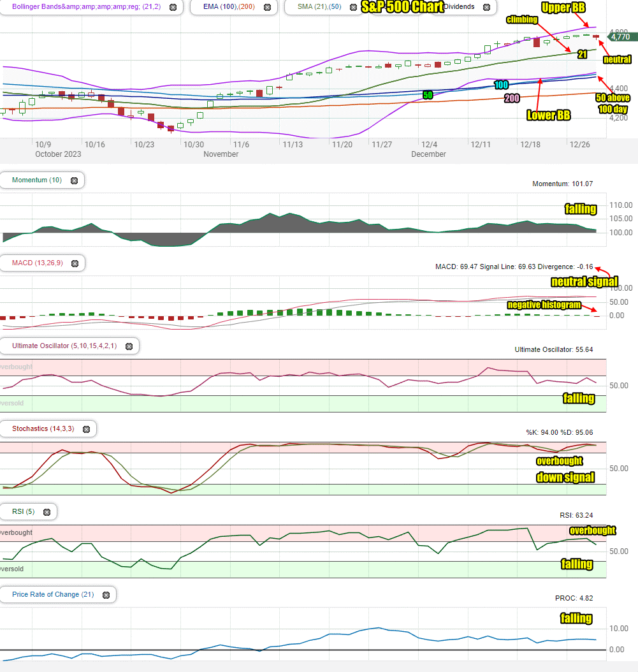Image resolution: width=638 pixels, height=672 pixels.
Task: Open Price Rate of Change (21) settings
Action: (53, 594)
